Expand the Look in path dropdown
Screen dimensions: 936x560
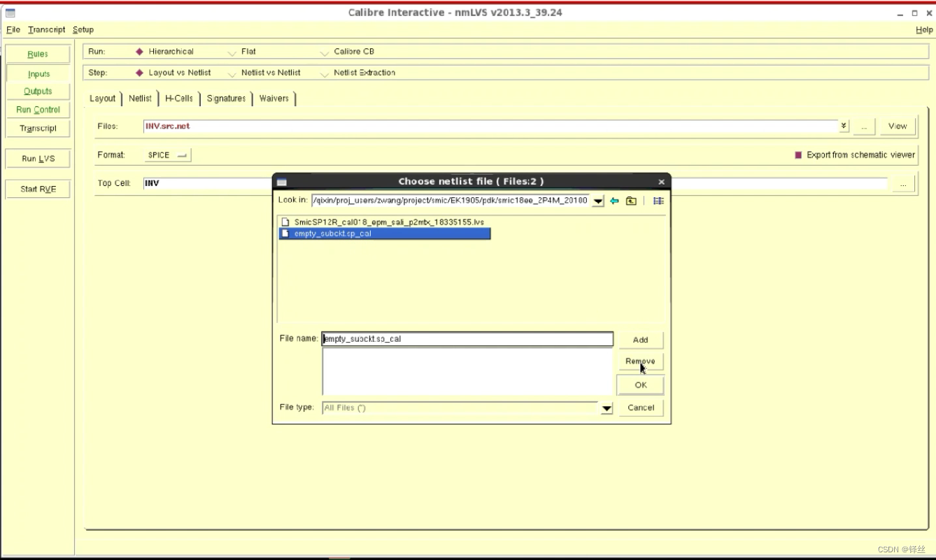pyautogui.click(x=598, y=201)
